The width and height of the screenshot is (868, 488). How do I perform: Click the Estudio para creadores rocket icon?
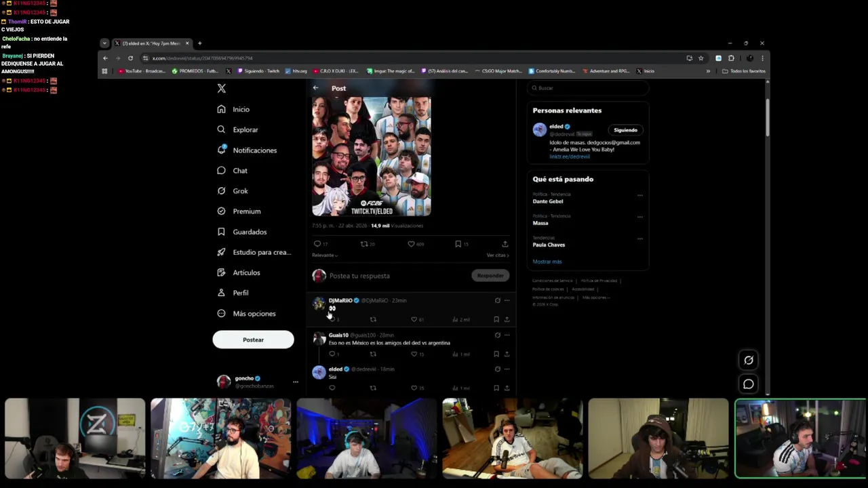click(221, 252)
